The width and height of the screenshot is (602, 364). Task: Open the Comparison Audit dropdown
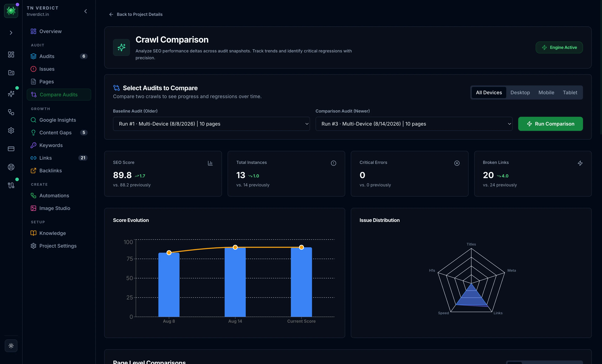[x=414, y=124]
